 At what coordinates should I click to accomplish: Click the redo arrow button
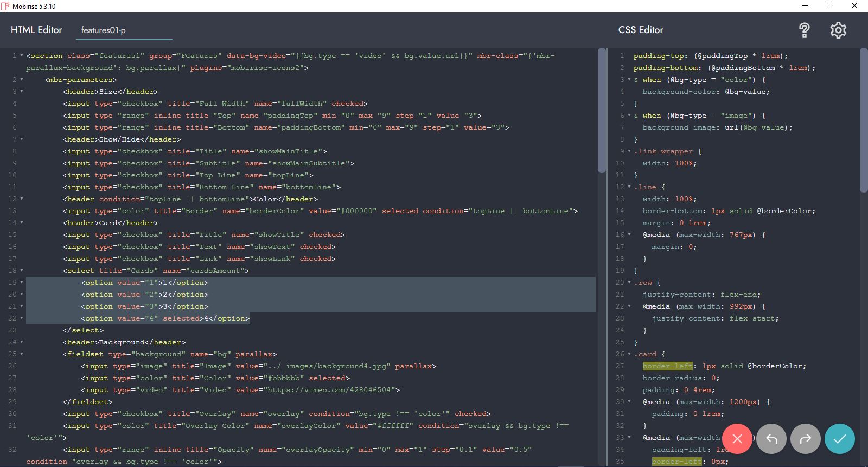806,439
